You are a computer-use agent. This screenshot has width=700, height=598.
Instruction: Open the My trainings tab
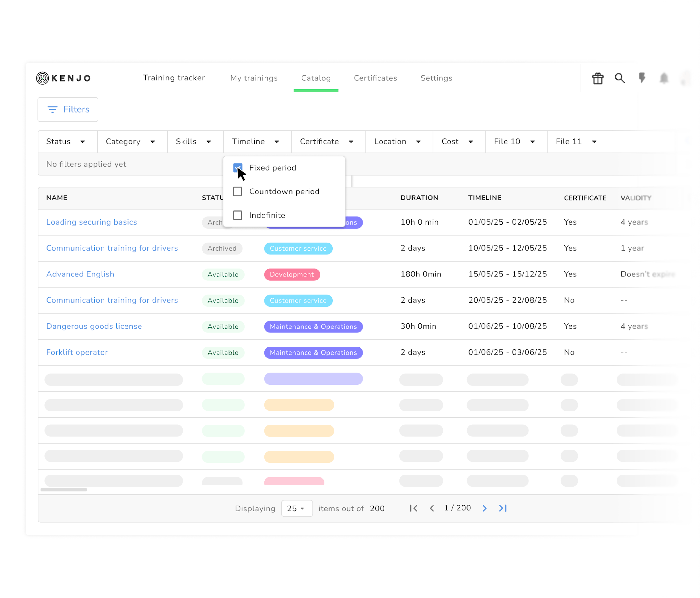254,78
